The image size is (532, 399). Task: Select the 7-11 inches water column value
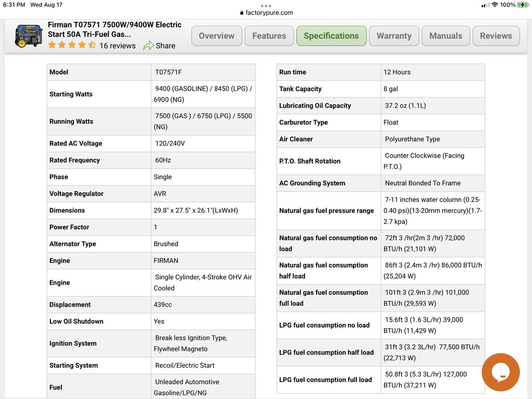coord(433,210)
